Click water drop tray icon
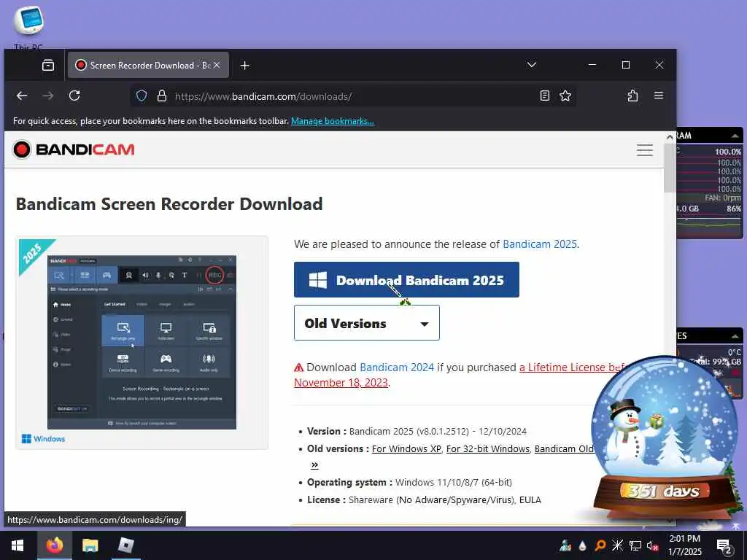The image size is (747, 560). [x=583, y=545]
